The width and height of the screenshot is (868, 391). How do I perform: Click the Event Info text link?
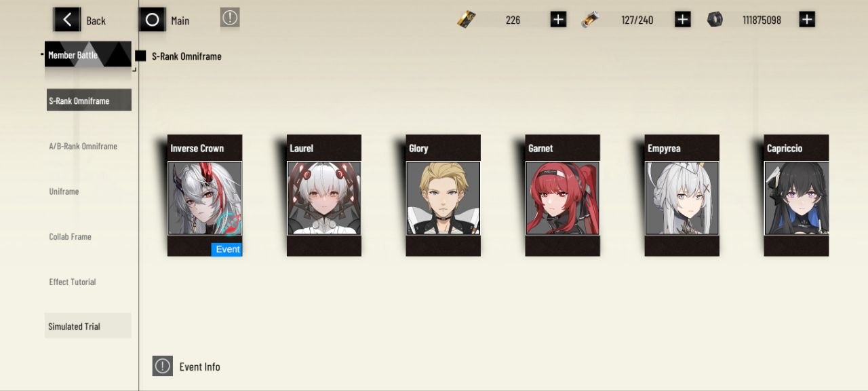[199, 367]
